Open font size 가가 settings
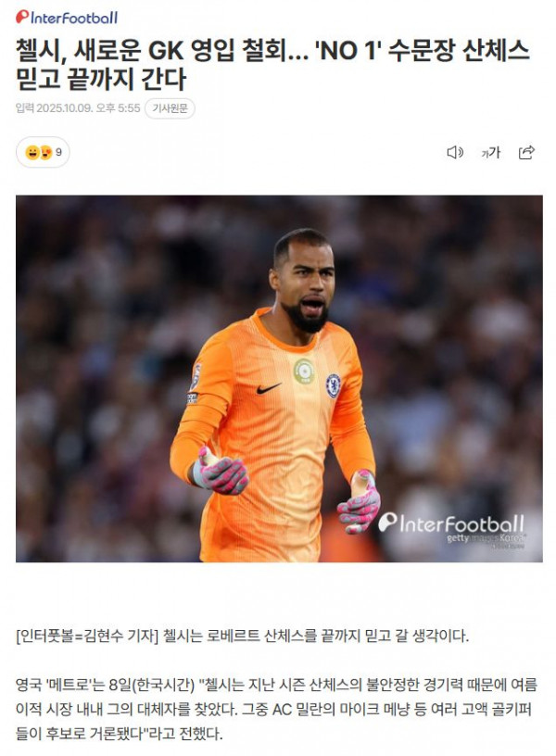The image size is (556, 756). [x=490, y=152]
